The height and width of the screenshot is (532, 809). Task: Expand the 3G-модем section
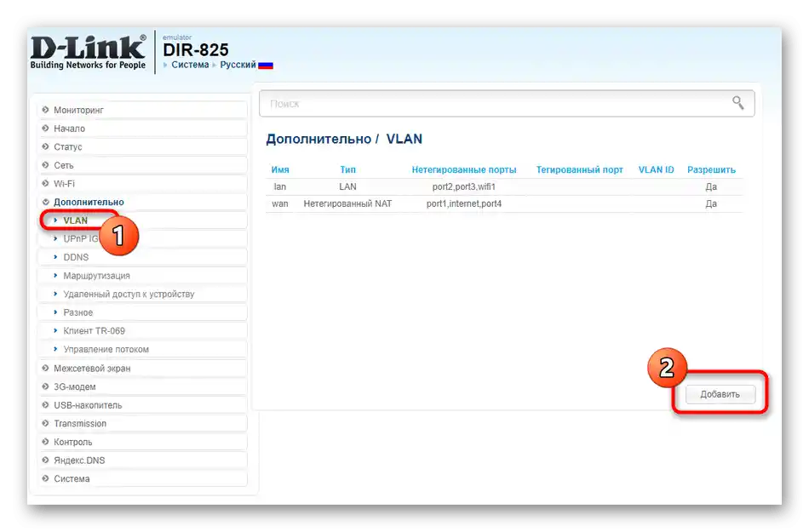(142, 386)
